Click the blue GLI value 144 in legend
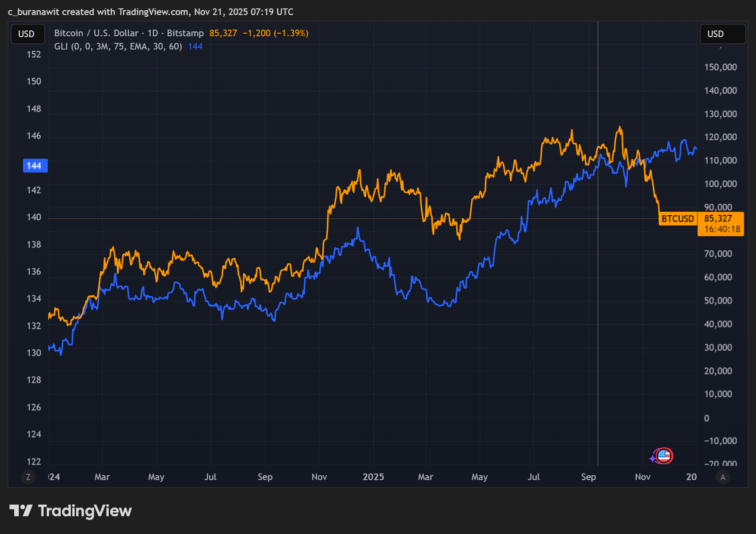Viewport: 756px width, 534px height. coord(195,46)
